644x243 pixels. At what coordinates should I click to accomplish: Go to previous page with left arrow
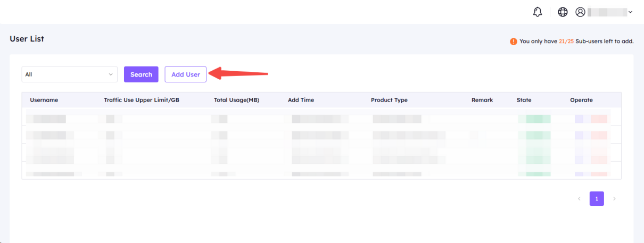(x=579, y=199)
